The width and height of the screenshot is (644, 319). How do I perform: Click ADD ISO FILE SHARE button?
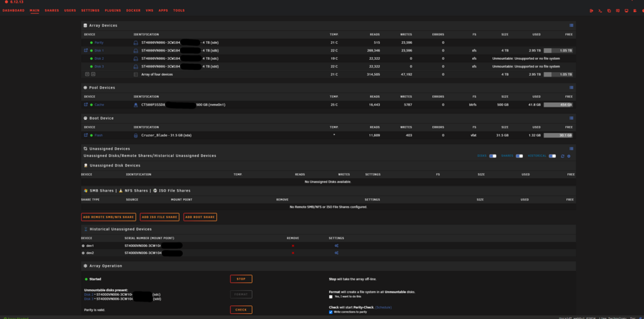(160, 217)
